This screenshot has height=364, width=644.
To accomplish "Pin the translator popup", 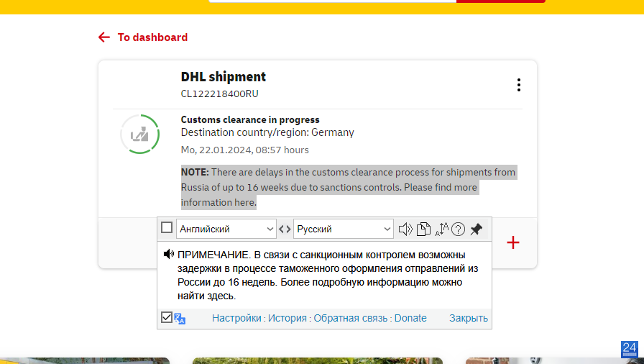I will [476, 229].
